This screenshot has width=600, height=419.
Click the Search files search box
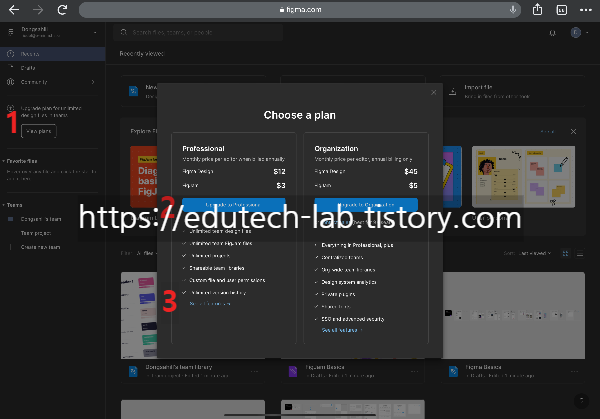[x=198, y=33]
